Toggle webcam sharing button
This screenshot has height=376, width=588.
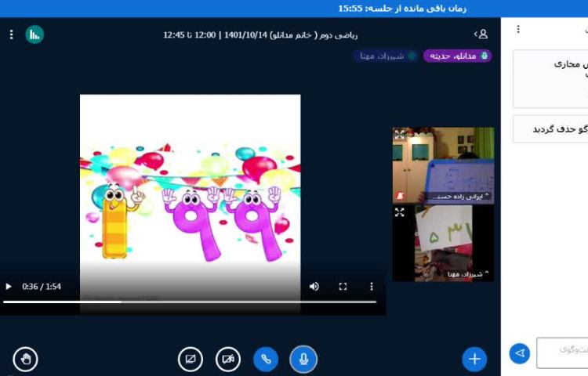pos(228,360)
